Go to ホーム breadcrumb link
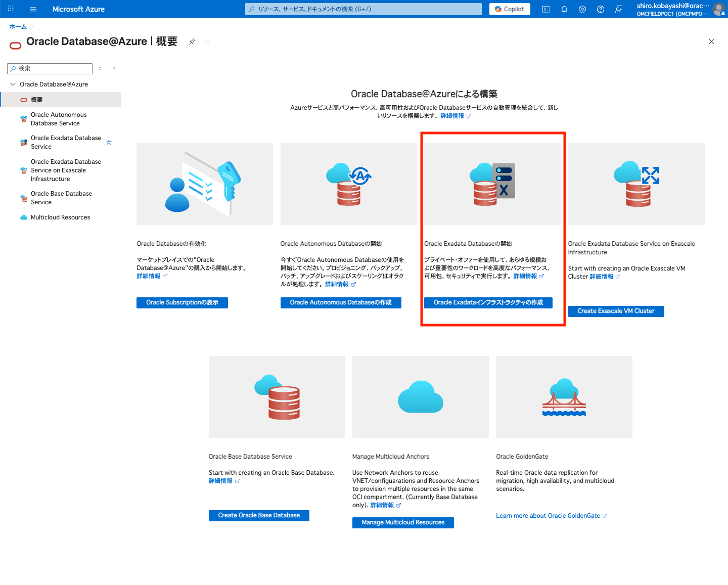728x585 pixels. click(x=18, y=26)
